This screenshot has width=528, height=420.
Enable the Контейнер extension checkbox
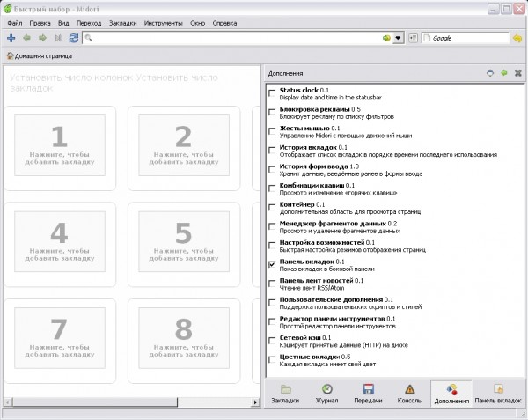coord(272,208)
